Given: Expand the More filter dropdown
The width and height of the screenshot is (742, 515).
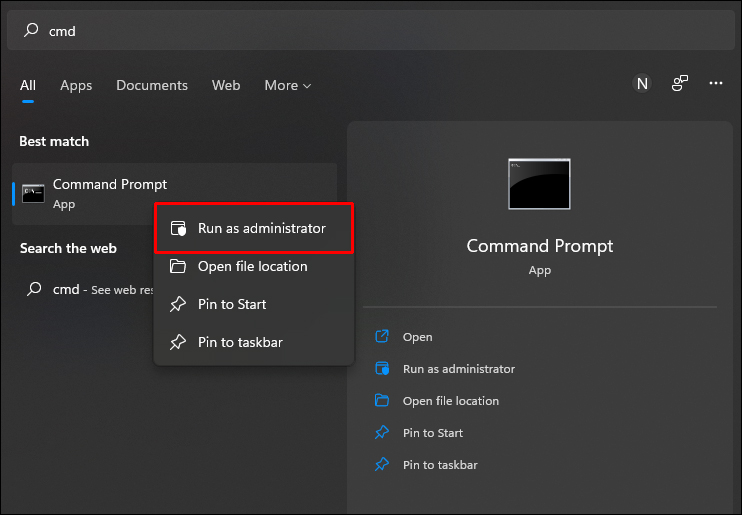Looking at the screenshot, I should point(288,86).
